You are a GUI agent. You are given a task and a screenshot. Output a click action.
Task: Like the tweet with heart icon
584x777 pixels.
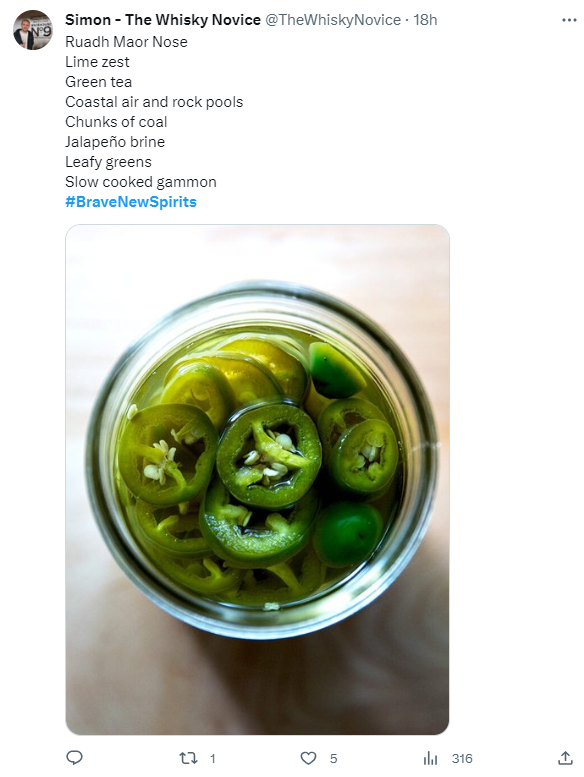(x=308, y=758)
